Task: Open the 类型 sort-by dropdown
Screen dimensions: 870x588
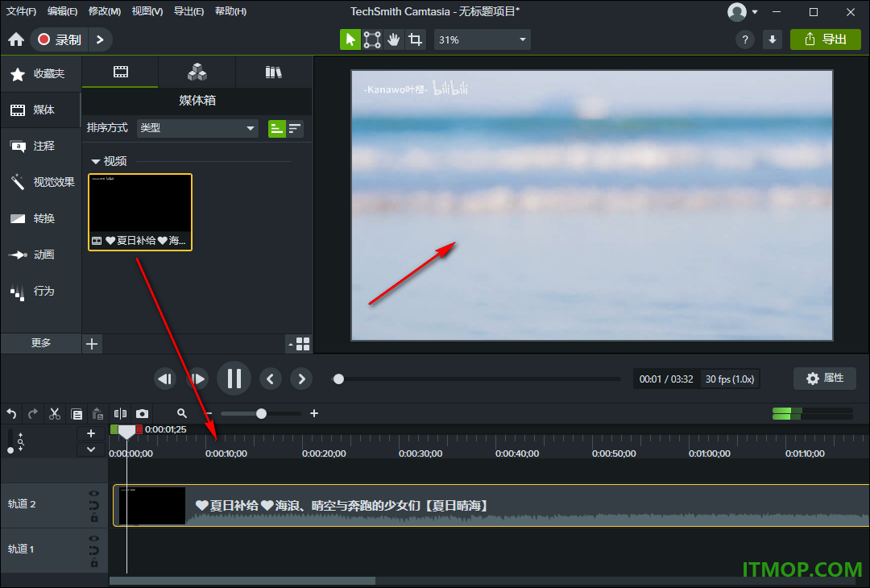Action: (197, 128)
